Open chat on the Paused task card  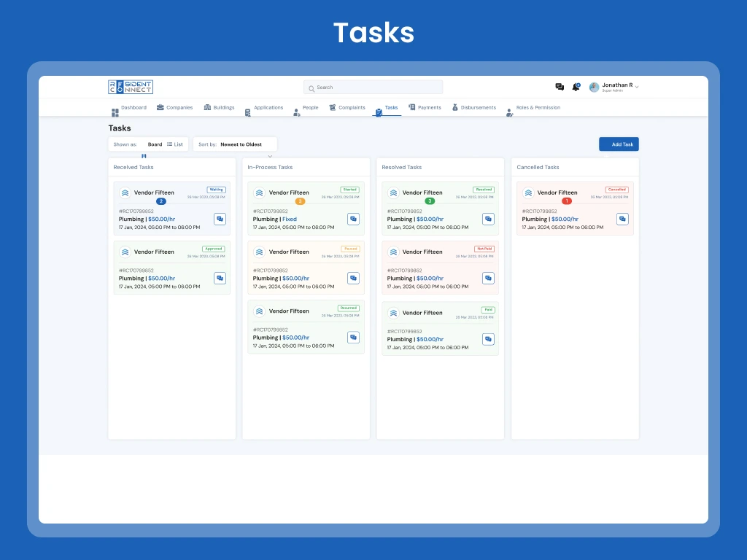354,278
